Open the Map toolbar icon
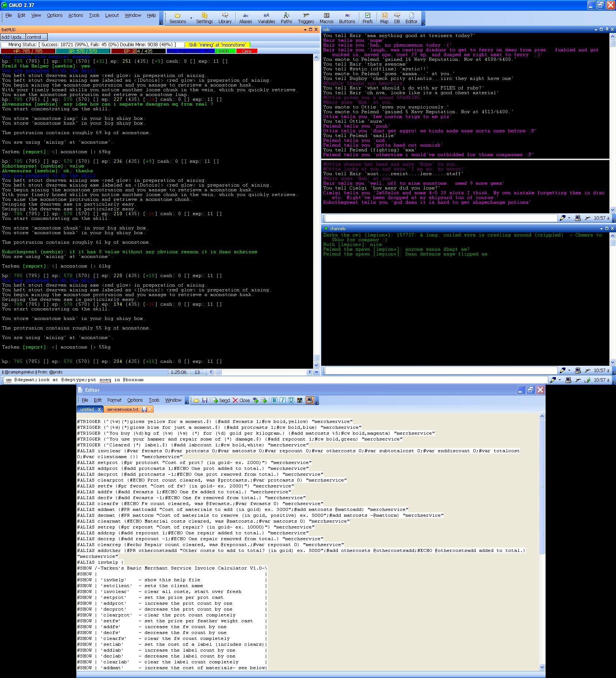The image size is (616, 678). coord(384,18)
